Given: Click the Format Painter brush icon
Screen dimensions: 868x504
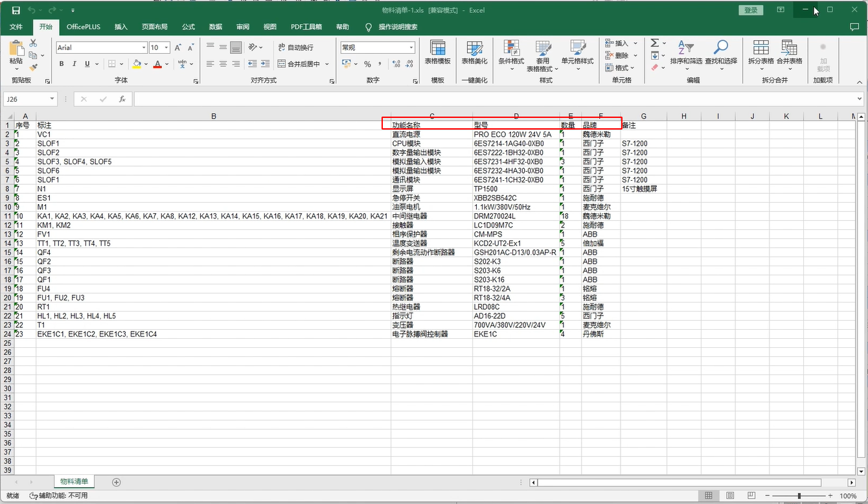Looking at the screenshot, I should point(33,67).
